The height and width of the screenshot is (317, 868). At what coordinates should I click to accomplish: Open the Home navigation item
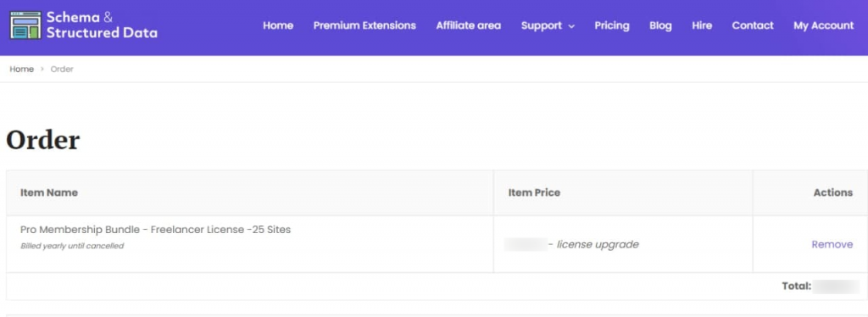[x=278, y=25]
